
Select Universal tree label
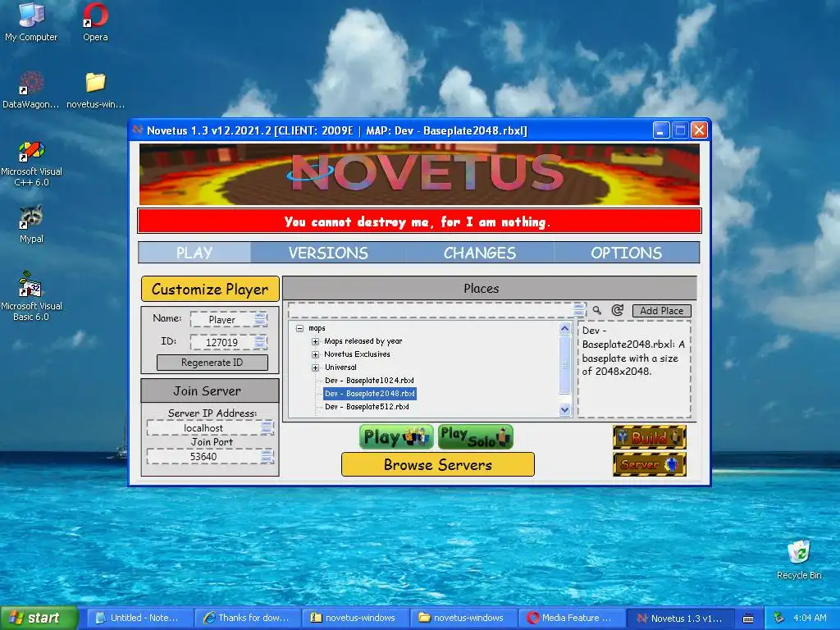point(340,367)
